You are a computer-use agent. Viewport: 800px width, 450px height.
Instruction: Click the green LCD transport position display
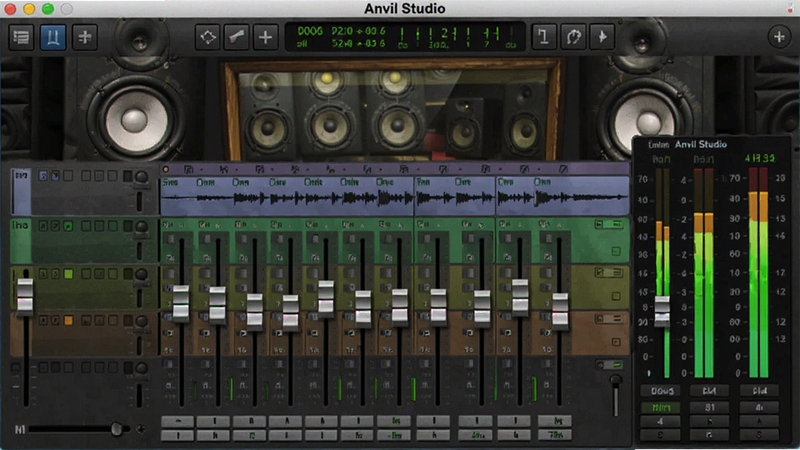click(x=405, y=37)
